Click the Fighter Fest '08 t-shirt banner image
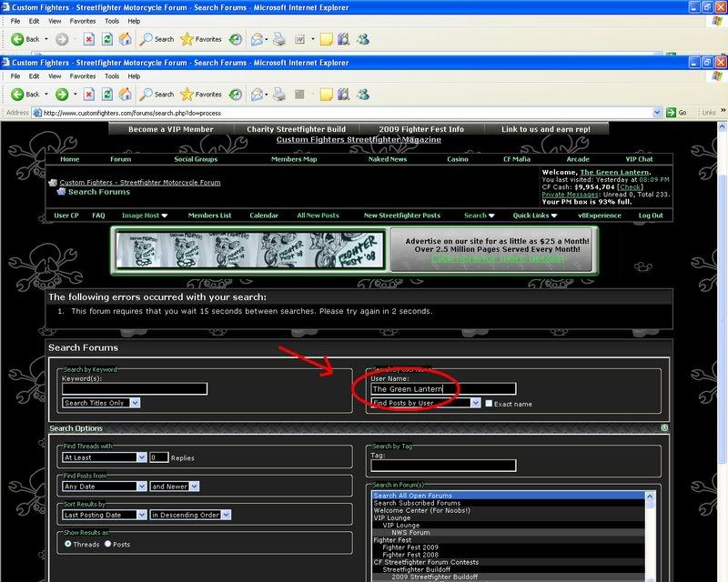Image resolution: width=728 pixels, height=582 pixels. coord(251,250)
